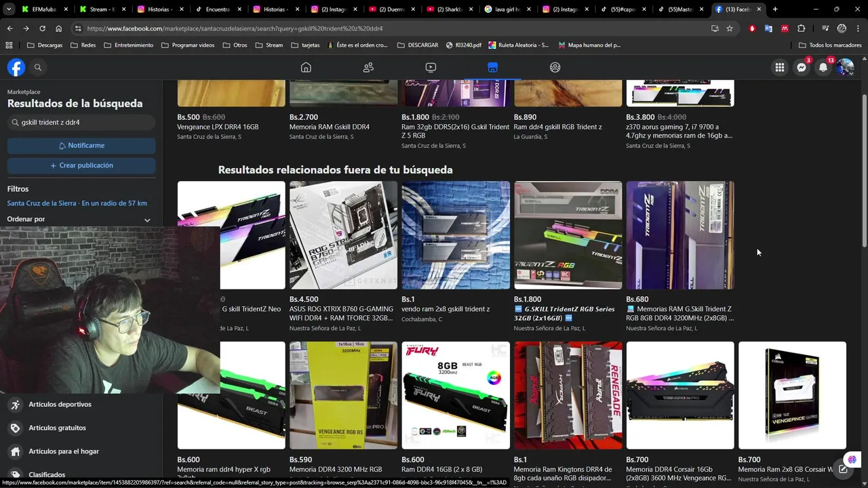The image size is (868, 488).
Task: Open the Friends icon in top navigation
Action: pyautogui.click(x=368, y=67)
